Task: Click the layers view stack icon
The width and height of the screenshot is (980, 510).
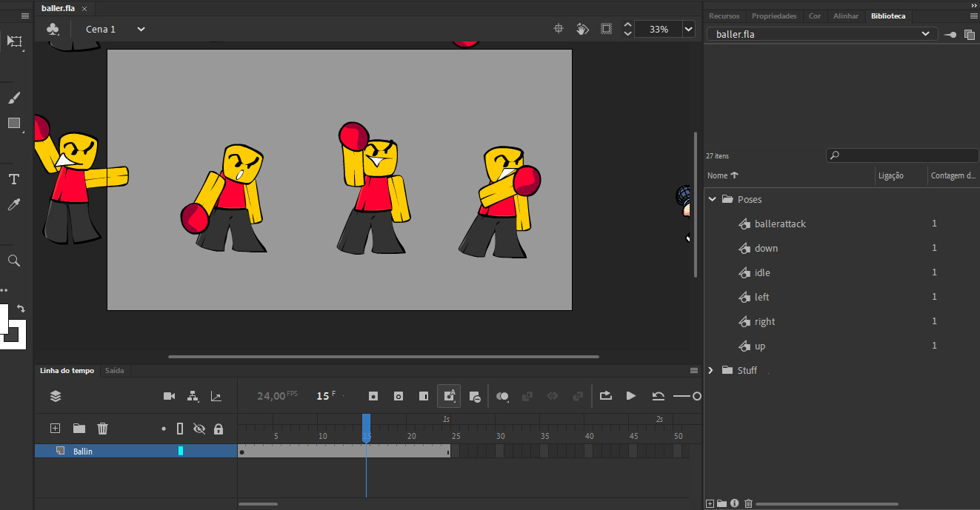Action: point(56,396)
